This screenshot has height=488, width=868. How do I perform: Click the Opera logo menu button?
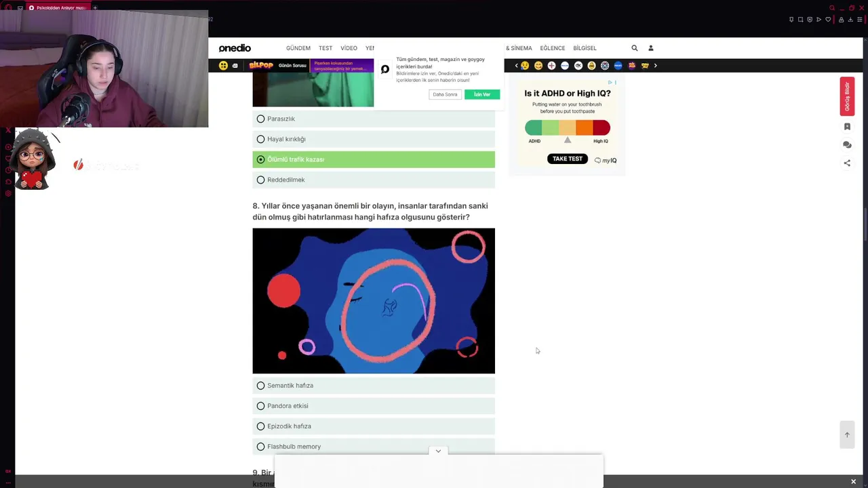[x=8, y=7]
